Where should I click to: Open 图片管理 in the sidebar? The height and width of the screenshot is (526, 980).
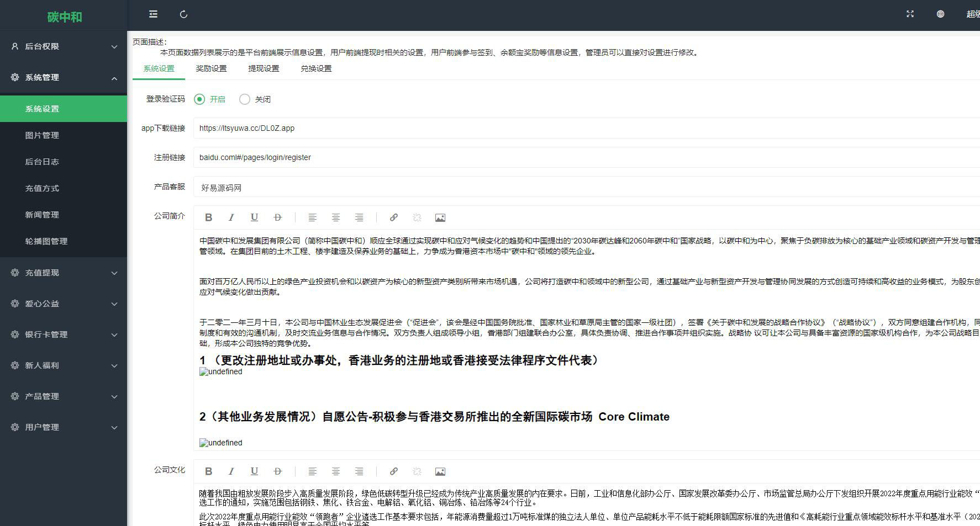click(64, 135)
